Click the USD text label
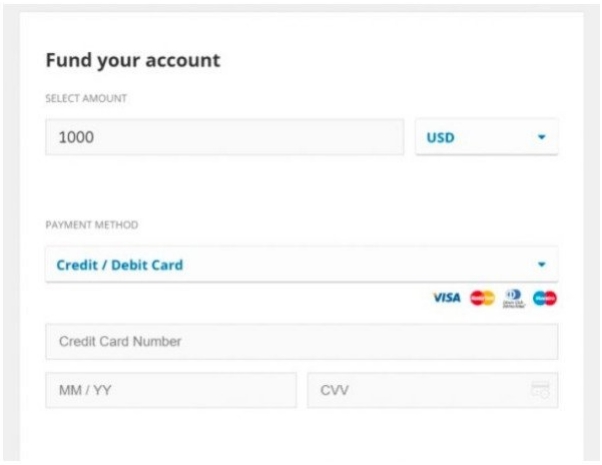Screen dimensions: 602x465 pyautogui.click(x=440, y=137)
